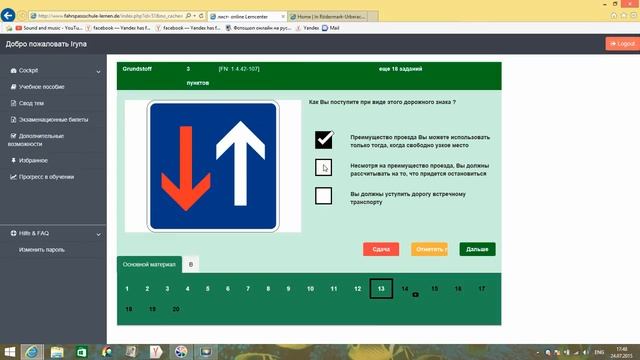Image resolution: width=640 pixels, height=360 pixels.
Task: Go to question number 8
Action: 268,289
